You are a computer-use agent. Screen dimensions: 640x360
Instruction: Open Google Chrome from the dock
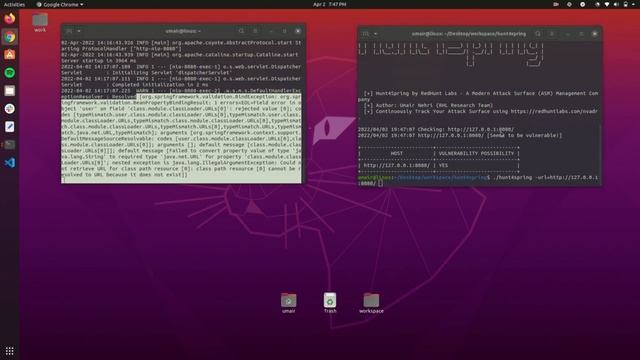click(x=10, y=37)
